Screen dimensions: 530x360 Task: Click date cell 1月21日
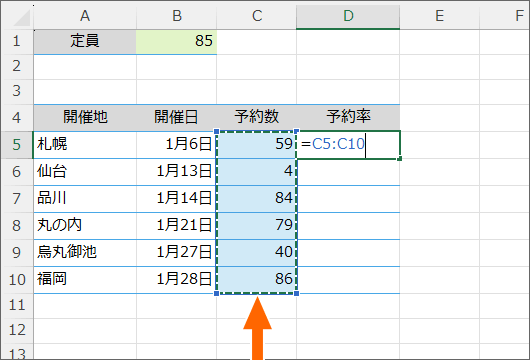(x=176, y=226)
